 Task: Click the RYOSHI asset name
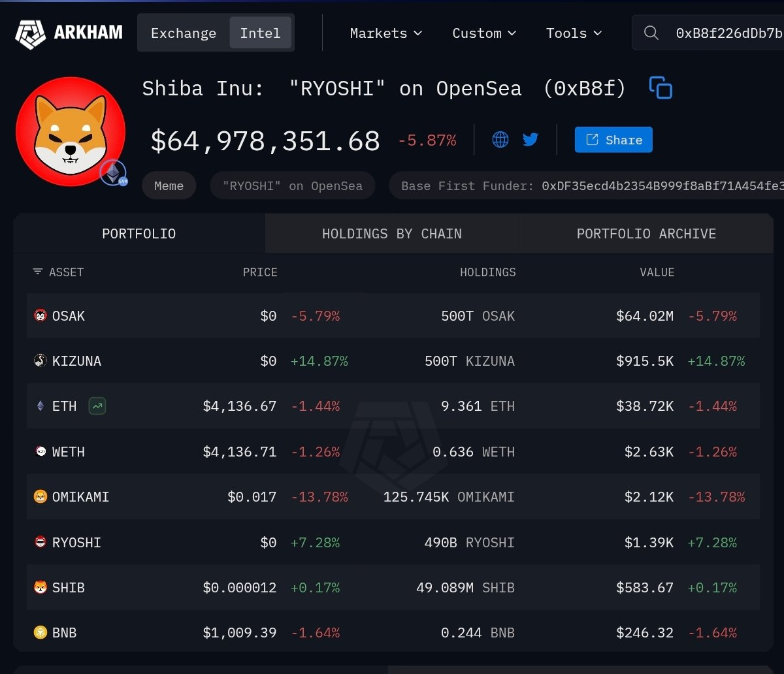click(x=76, y=542)
